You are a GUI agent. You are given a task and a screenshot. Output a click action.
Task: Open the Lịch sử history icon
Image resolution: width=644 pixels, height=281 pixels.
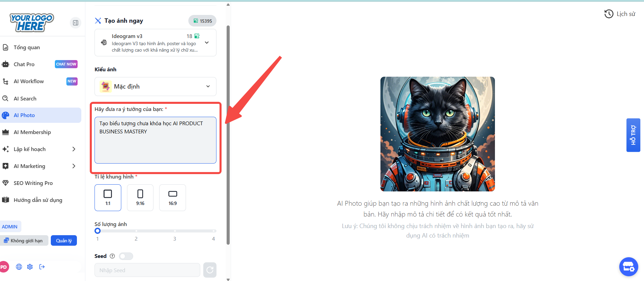(x=609, y=14)
